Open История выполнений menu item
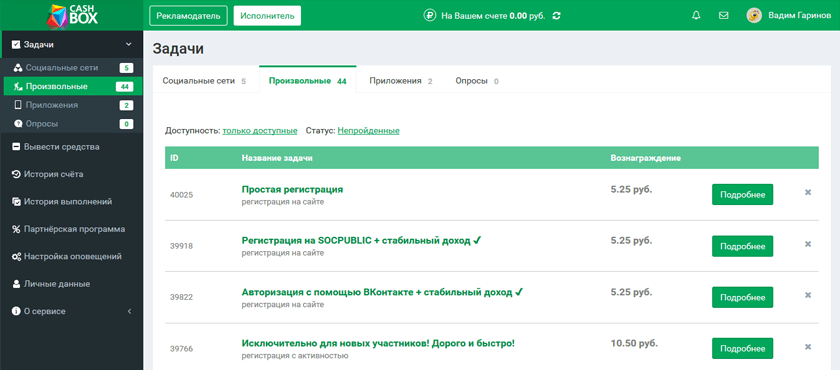 pyautogui.click(x=71, y=202)
